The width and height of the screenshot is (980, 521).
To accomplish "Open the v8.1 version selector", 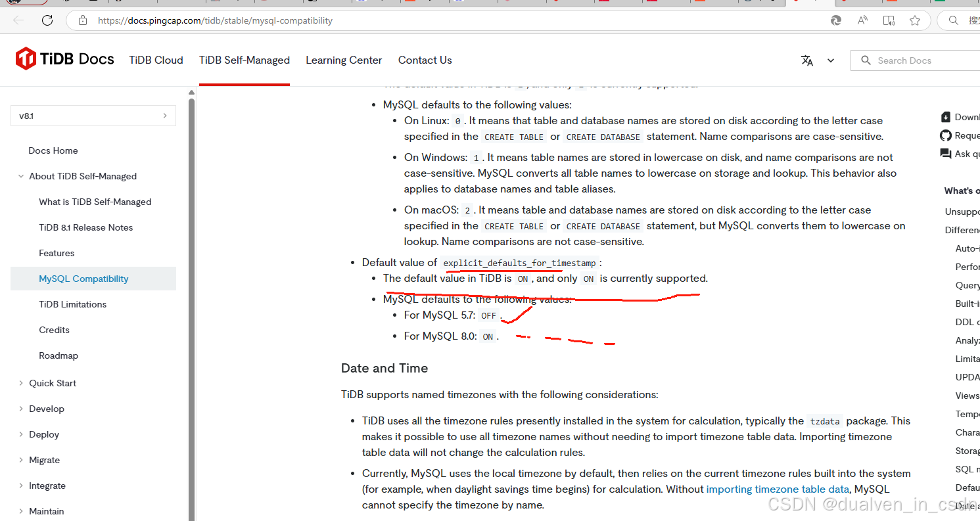I will (93, 116).
